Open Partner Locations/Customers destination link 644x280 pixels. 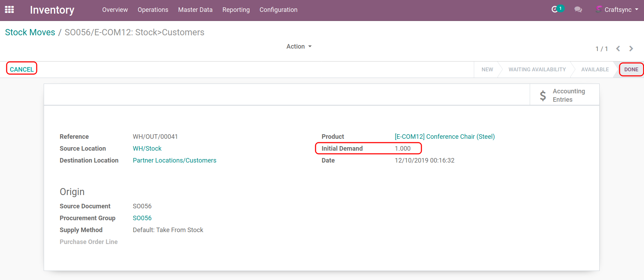(x=174, y=160)
